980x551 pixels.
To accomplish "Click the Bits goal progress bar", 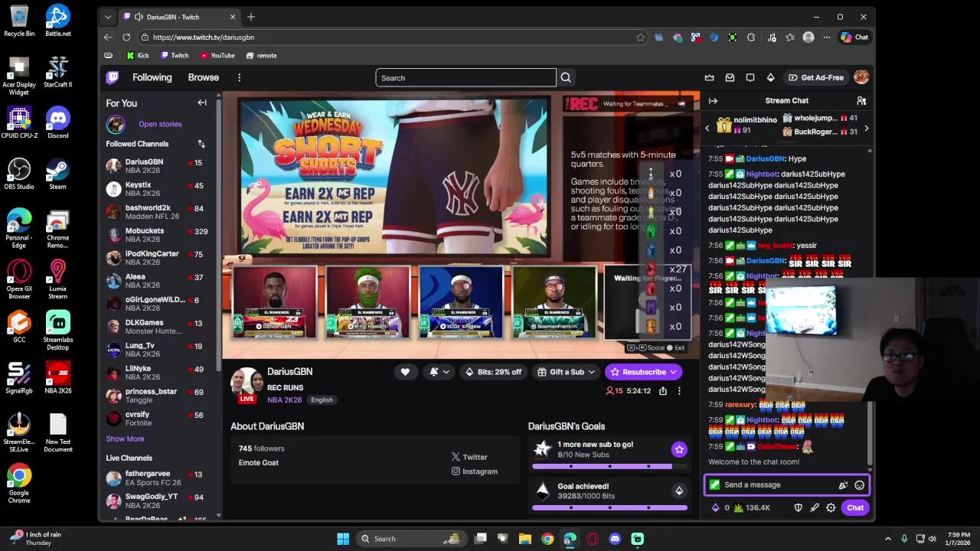I will [x=608, y=507].
